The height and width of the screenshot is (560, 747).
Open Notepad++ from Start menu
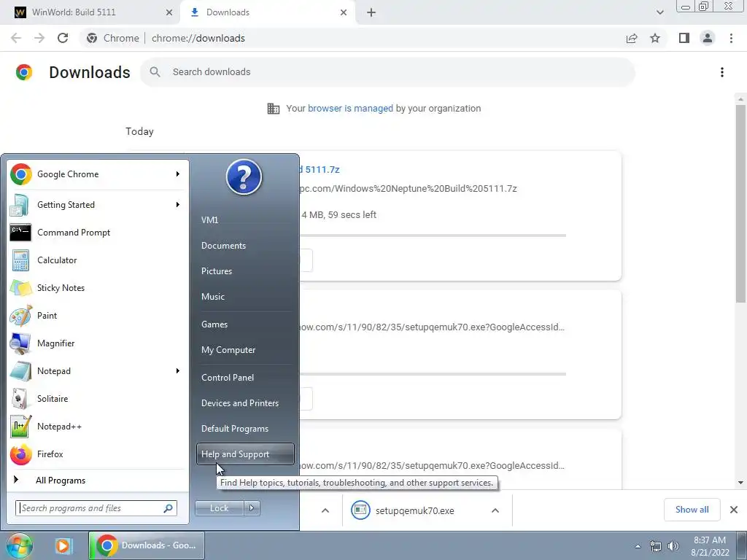[x=98, y=426]
